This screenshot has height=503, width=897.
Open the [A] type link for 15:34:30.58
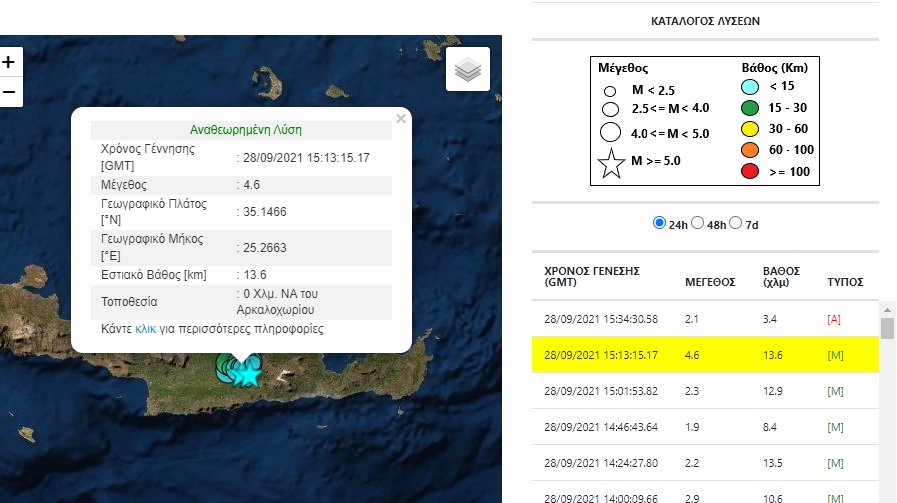[x=835, y=319]
